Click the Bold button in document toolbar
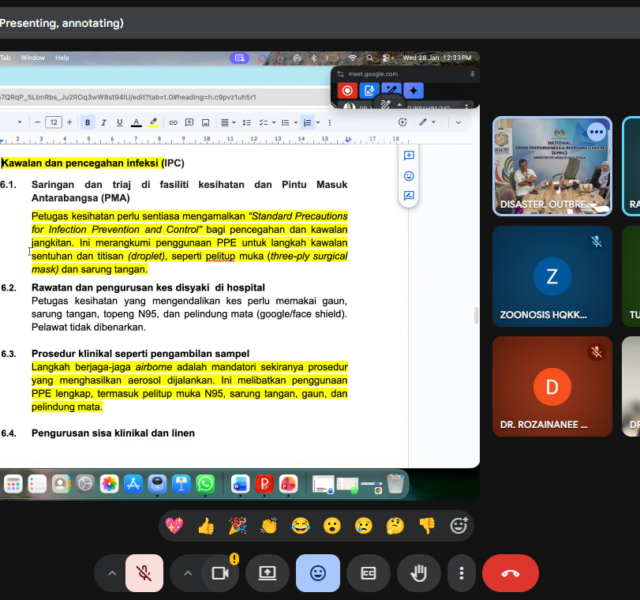This screenshot has width=640, height=600. tap(88, 122)
